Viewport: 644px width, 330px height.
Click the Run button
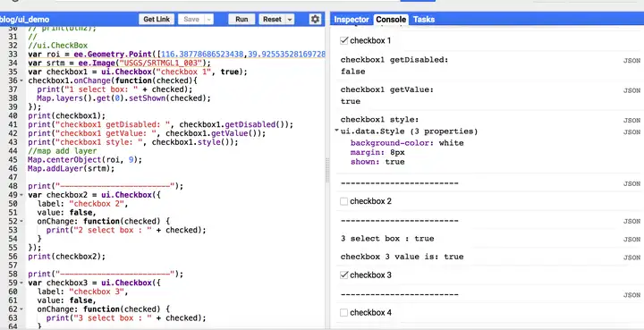(241, 20)
